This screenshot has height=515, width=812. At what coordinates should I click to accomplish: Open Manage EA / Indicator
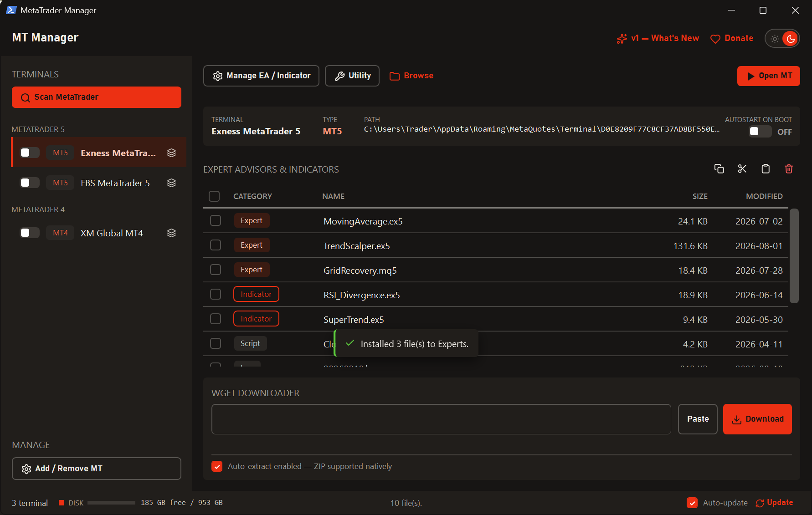pyautogui.click(x=261, y=76)
